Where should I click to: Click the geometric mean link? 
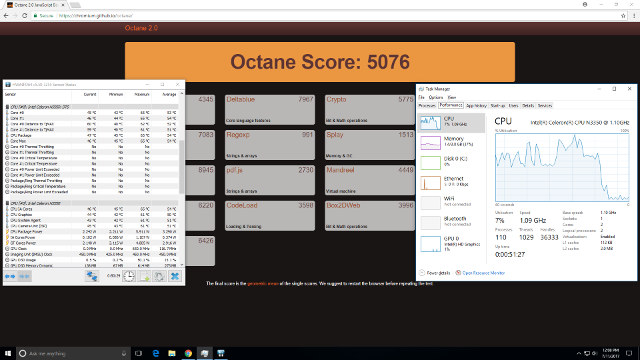263,283
